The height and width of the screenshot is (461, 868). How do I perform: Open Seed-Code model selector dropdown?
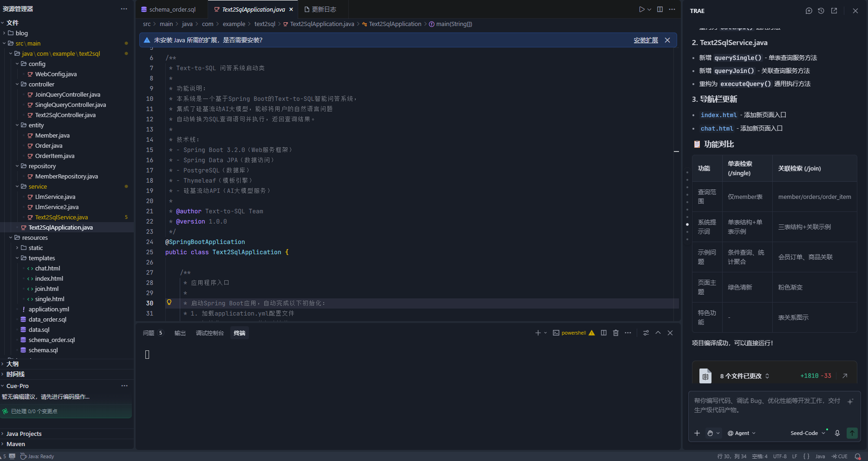coord(808,433)
